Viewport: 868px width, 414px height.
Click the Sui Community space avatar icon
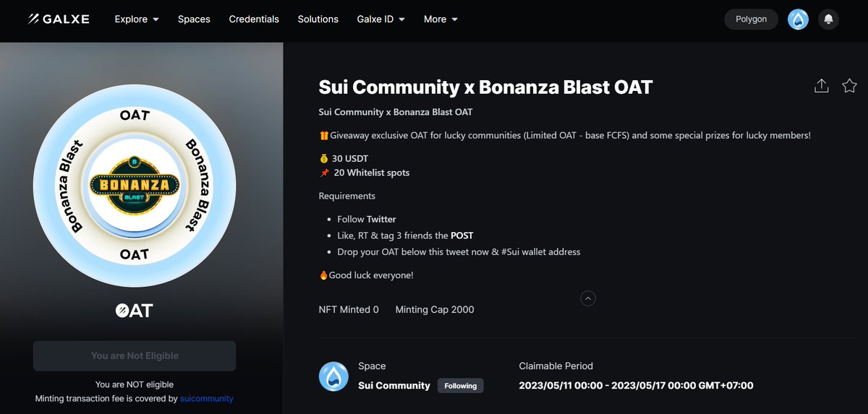click(333, 376)
